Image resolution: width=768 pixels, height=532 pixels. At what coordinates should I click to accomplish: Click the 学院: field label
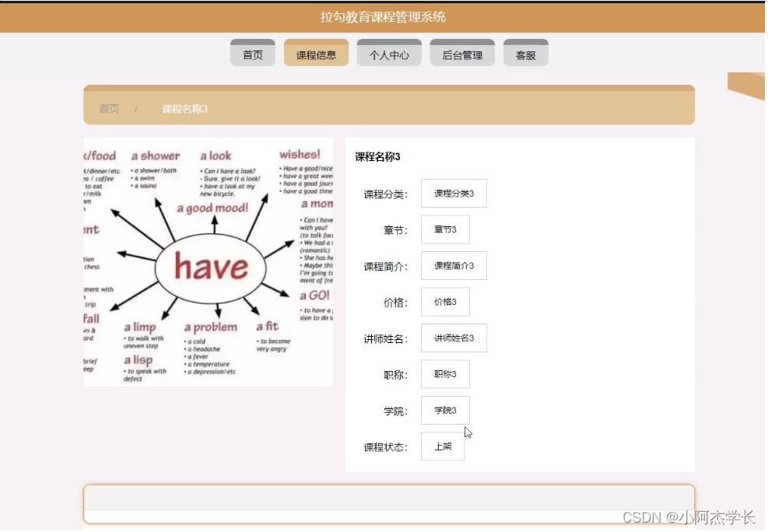[x=396, y=411]
